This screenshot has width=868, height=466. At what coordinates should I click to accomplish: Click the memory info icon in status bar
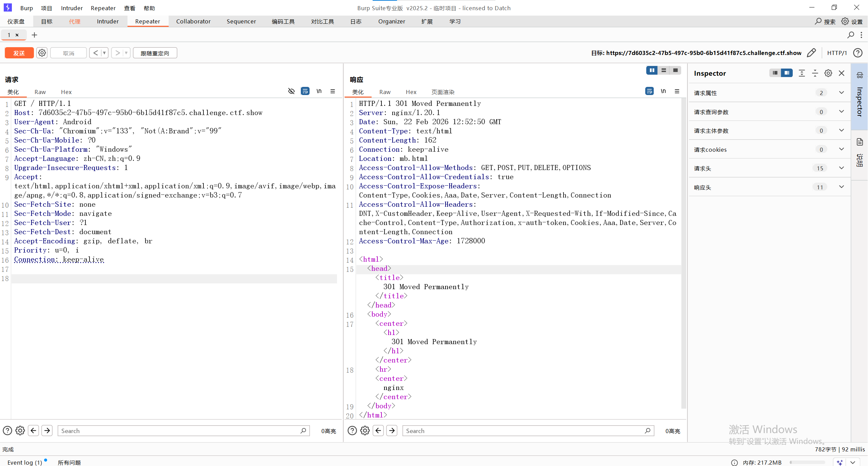(x=734, y=463)
